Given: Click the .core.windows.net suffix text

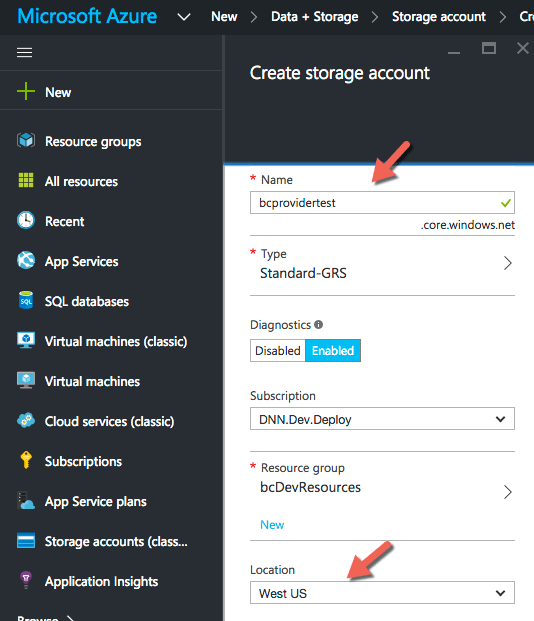Looking at the screenshot, I should pos(467,225).
